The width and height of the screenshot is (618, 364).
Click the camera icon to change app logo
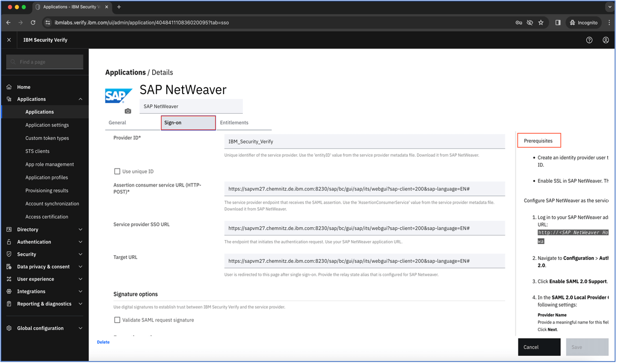point(128,111)
